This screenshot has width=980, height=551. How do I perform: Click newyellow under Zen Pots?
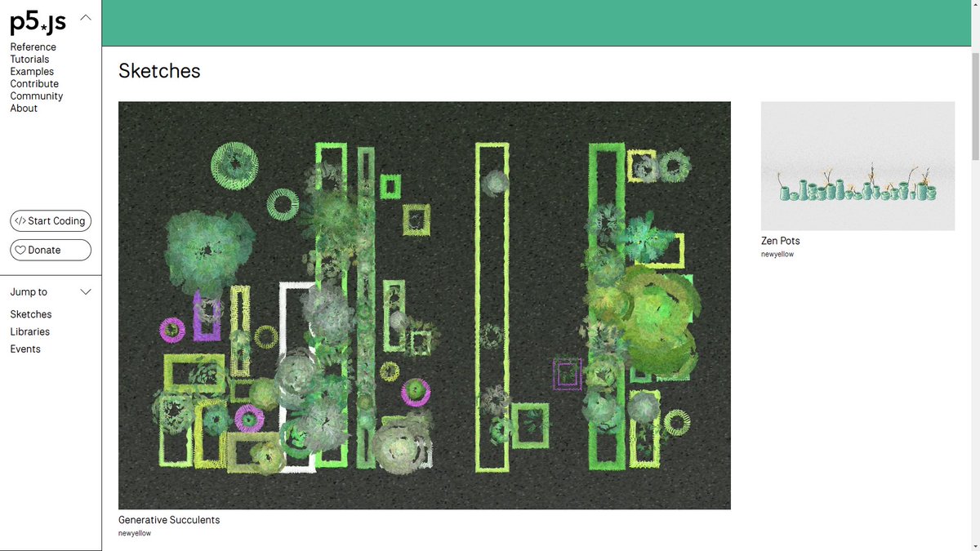click(777, 254)
